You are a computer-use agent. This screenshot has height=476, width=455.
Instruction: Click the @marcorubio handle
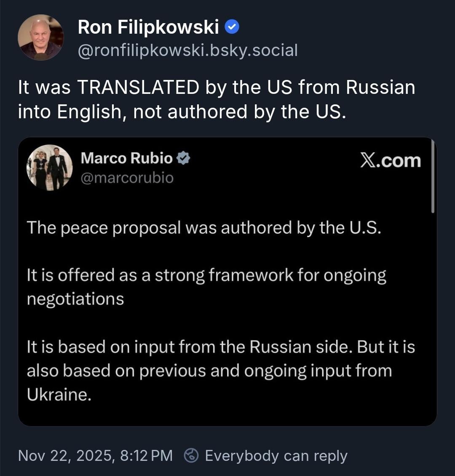127,178
